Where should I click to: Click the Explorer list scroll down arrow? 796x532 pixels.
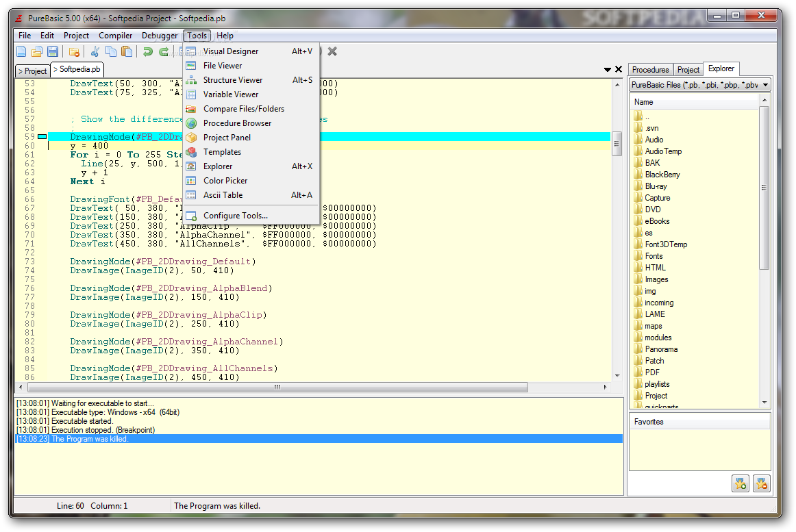[764, 403]
